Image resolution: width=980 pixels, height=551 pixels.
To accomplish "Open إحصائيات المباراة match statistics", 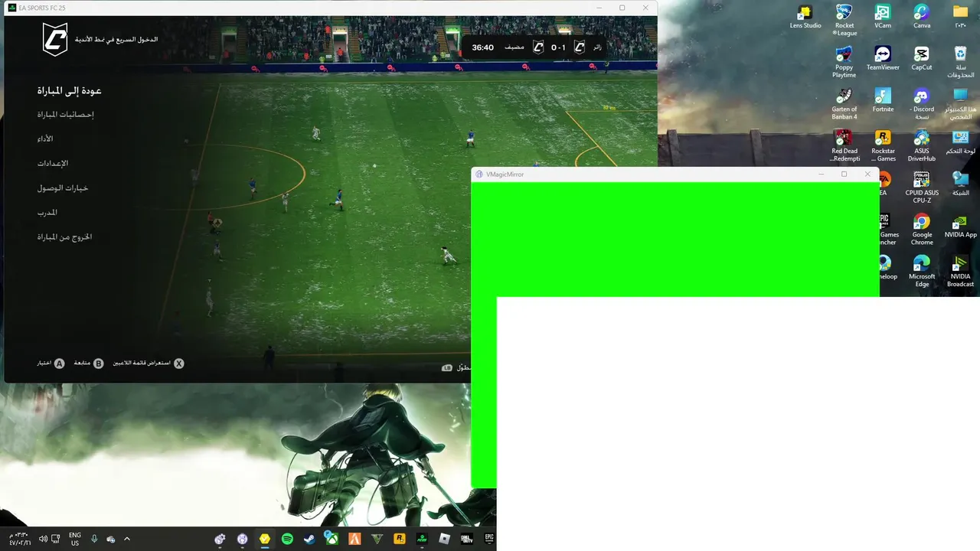I will (x=65, y=115).
